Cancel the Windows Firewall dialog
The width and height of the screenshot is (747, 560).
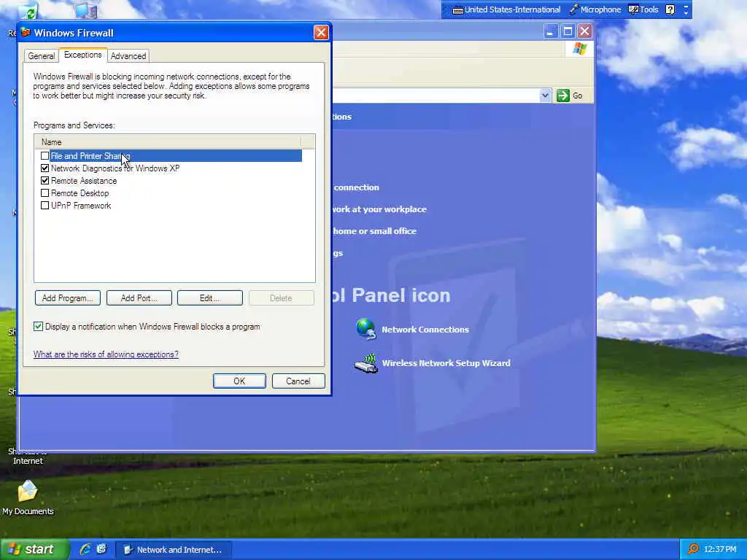(298, 381)
